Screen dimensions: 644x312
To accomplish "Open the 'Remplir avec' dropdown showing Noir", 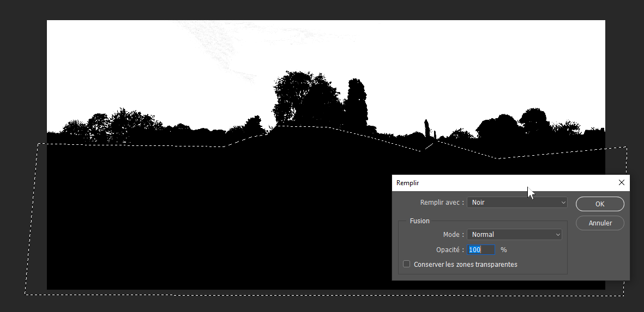I will point(516,203).
